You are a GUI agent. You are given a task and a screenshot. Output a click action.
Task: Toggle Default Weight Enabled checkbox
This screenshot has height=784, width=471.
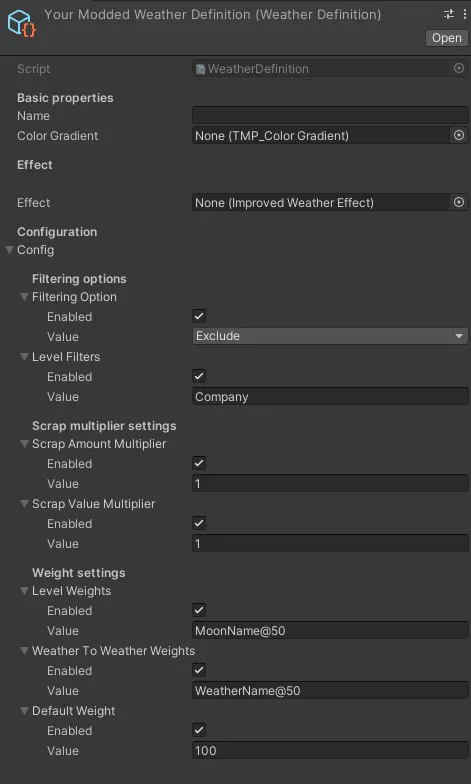(x=199, y=730)
